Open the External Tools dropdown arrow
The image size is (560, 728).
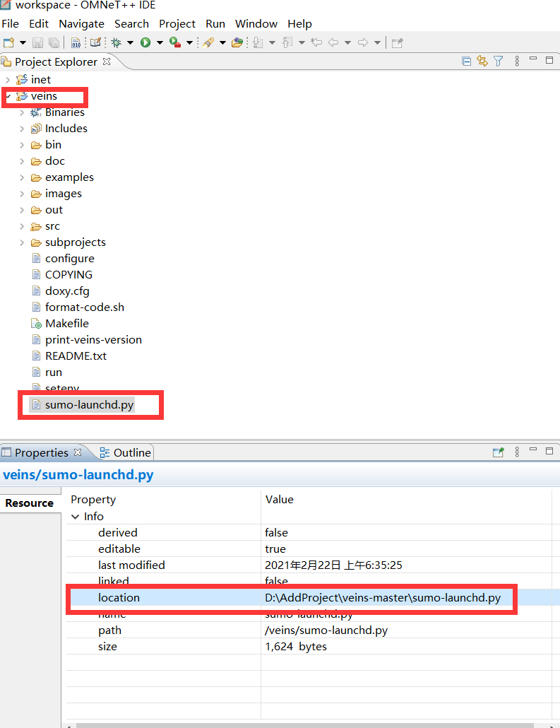point(190,42)
